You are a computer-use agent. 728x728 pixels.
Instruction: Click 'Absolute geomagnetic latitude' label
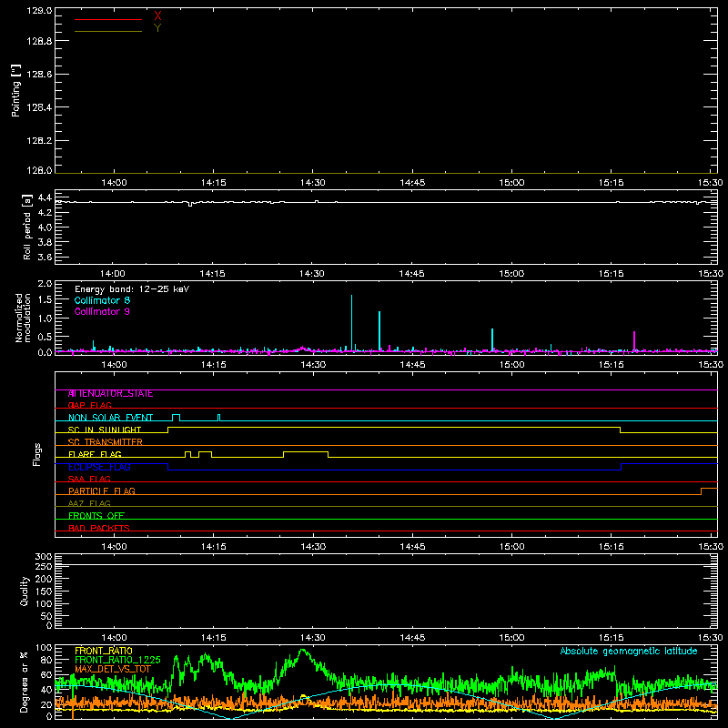click(x=629, y=652)
